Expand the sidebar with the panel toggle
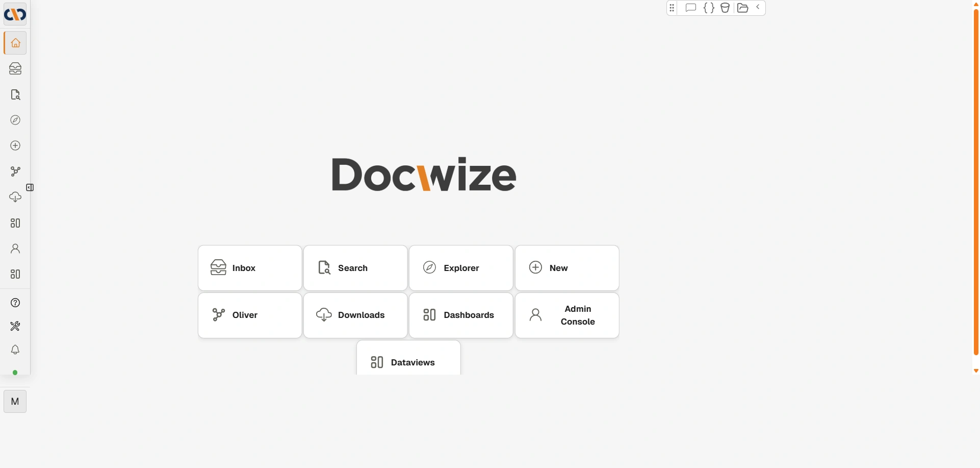Viewport: 980px width, 468px height. (x=30, y=187)
